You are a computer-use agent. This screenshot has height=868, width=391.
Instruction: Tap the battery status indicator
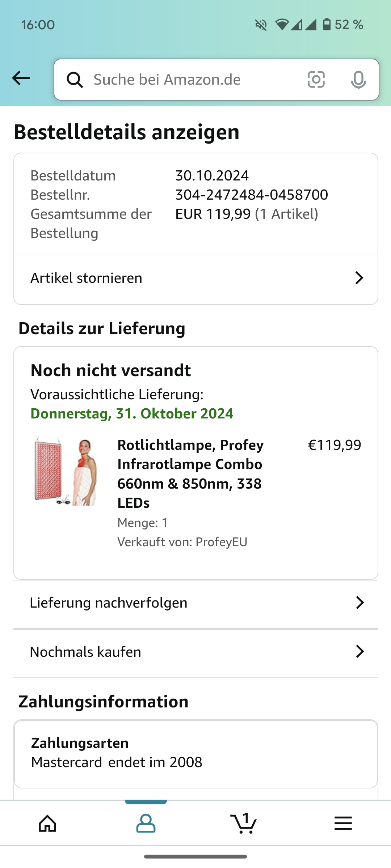click(327, 25)
